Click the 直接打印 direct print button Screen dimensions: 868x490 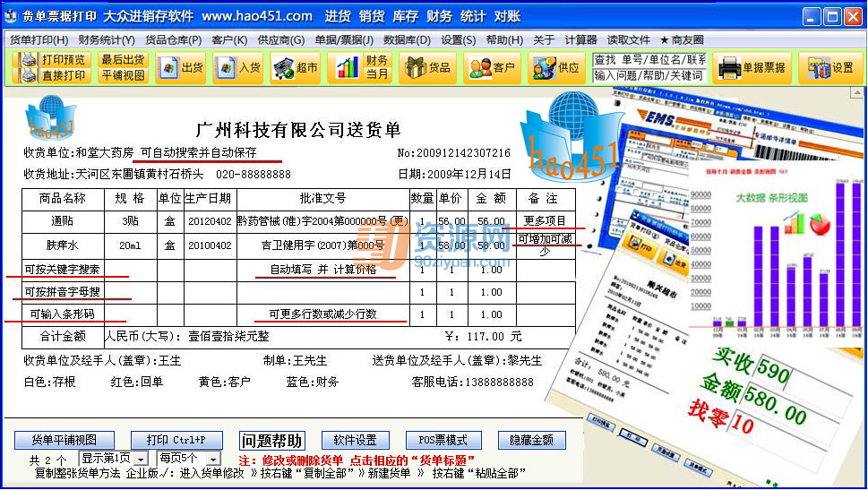click(x=53, y=75)
